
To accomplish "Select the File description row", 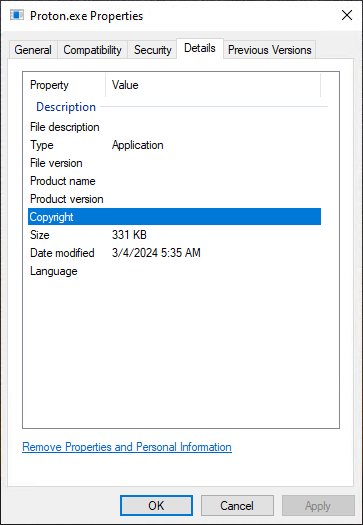I will (x=174, y=127).
